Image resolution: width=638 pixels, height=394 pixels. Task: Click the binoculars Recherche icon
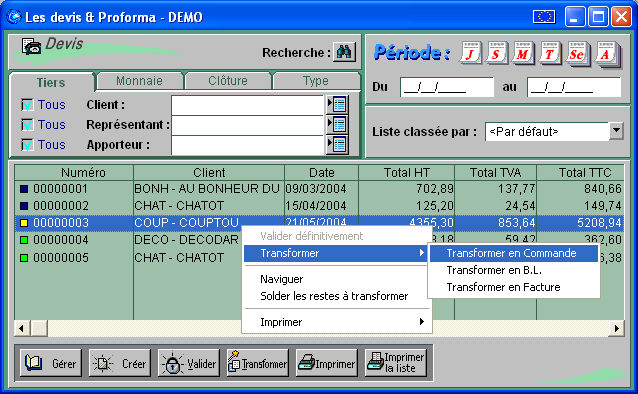[344, 52]
